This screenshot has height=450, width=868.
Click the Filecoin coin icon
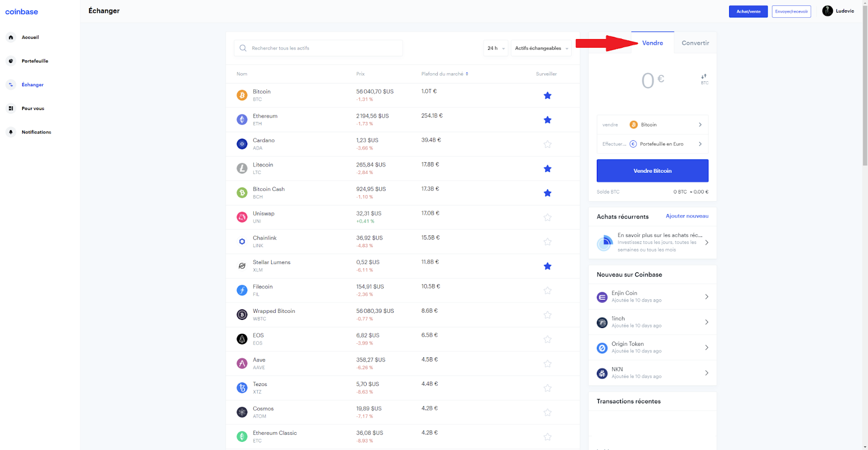tap(242, 291)
